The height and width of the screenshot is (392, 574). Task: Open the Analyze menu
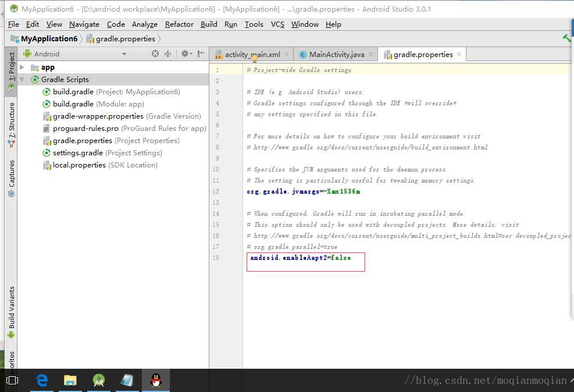pyautogui.click(x=145, y=24)
